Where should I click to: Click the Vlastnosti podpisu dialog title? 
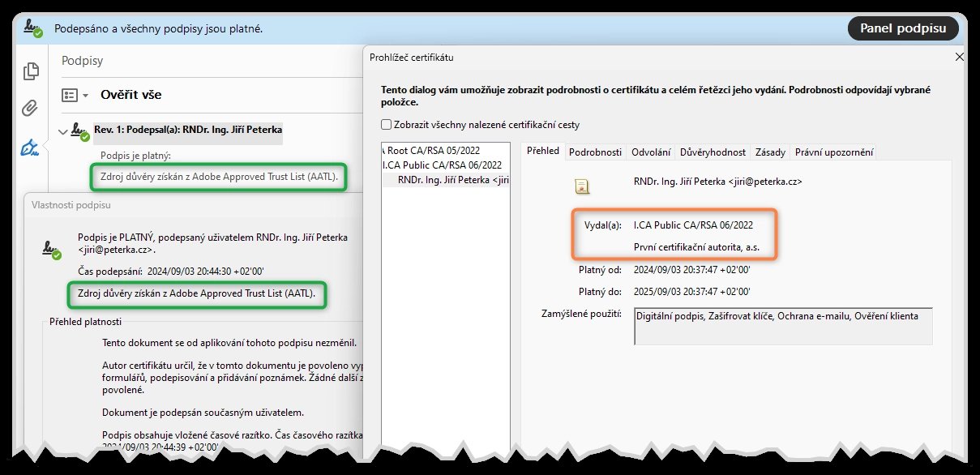coord(71,205)
